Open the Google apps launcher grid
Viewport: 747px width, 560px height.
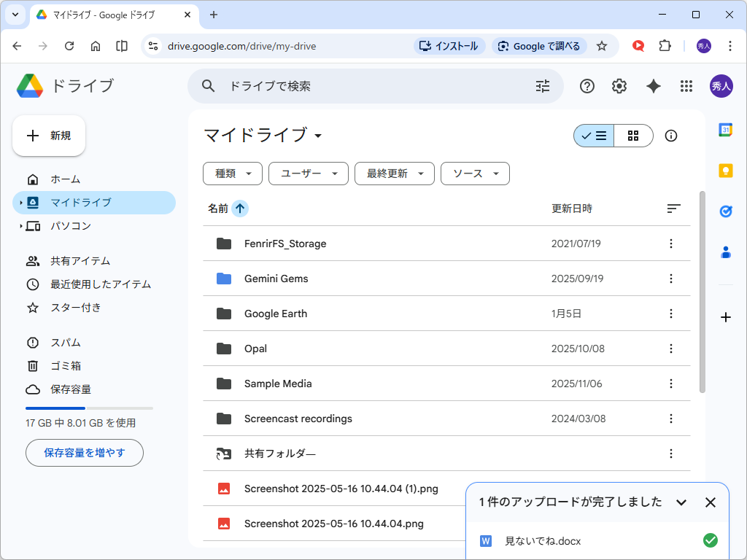686,85
